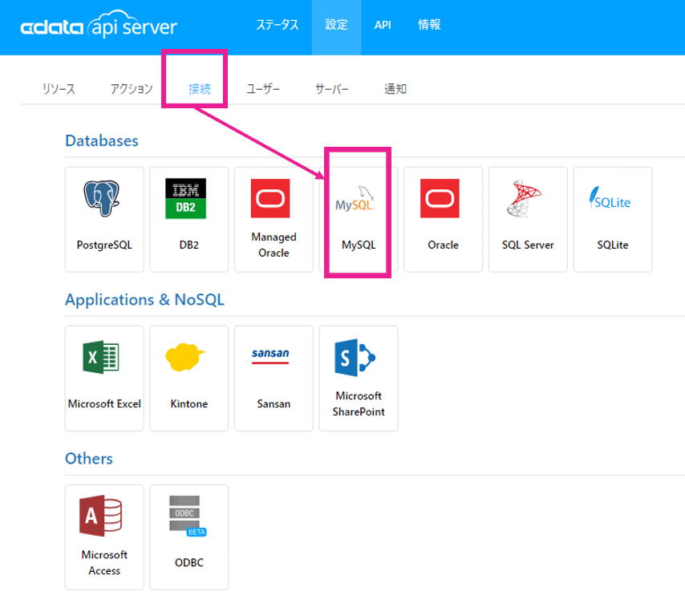Choose the Managed Oracle red icon
The height and width of the screenshot is (616, 685).
coord(270,198)
